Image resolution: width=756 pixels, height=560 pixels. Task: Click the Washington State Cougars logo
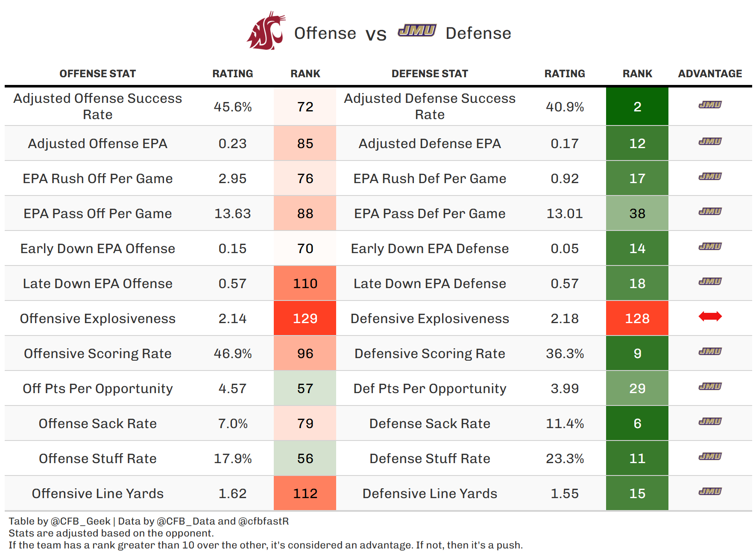point(266,31)
